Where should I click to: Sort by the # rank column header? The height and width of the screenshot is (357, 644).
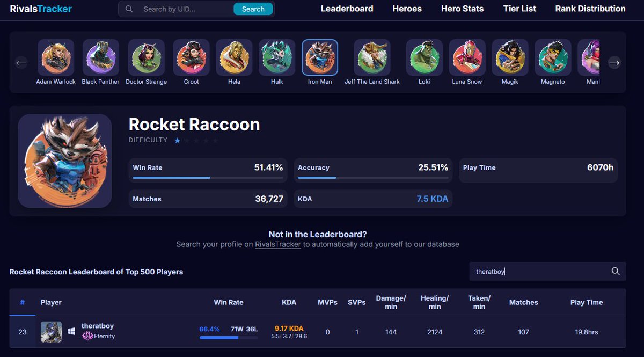[22, 302]
